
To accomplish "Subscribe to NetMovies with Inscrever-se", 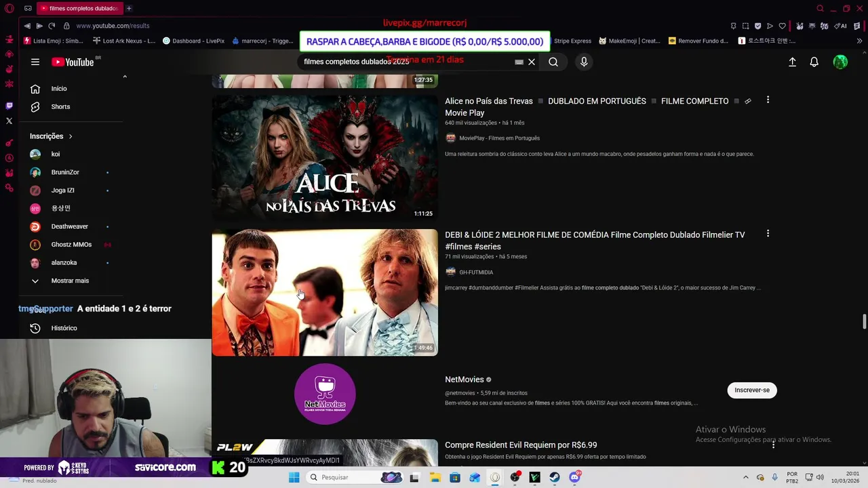I will (x=752, y=390).
